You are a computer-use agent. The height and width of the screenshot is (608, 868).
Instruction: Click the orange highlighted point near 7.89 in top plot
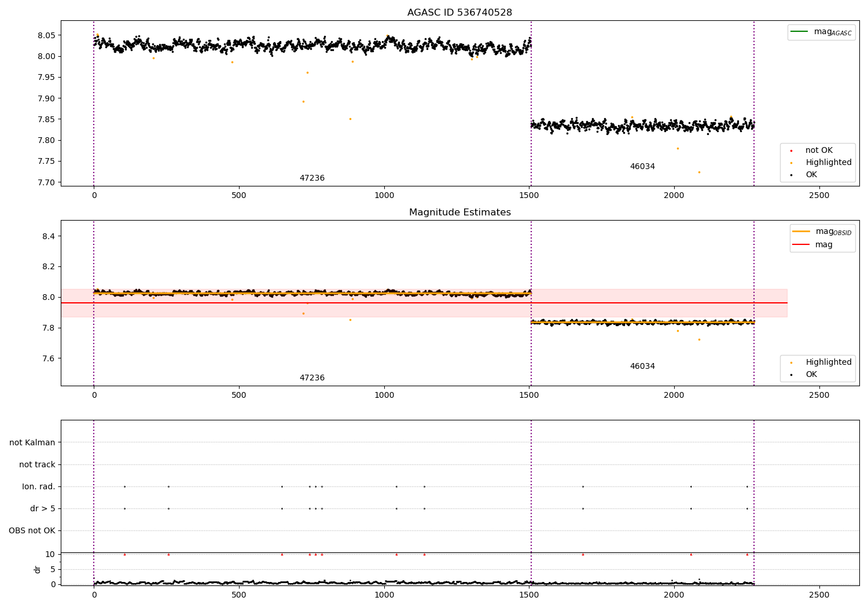(x=303, y=101)
